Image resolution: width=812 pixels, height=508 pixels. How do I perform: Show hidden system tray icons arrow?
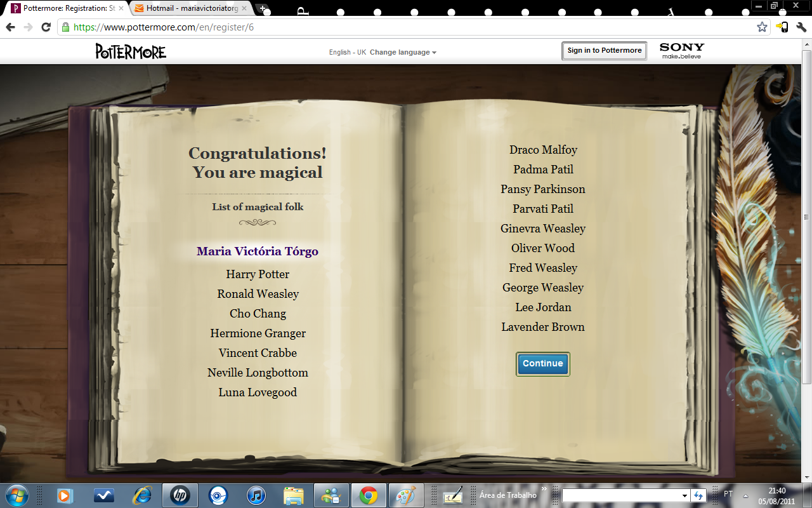pyautogui.click(x=747, y=495)
